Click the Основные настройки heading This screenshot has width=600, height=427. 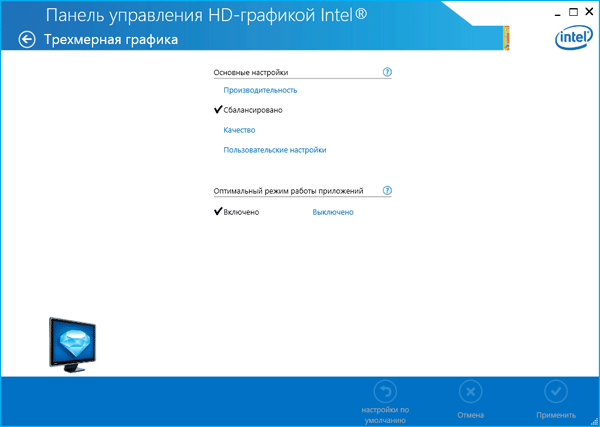pos(251,72)
